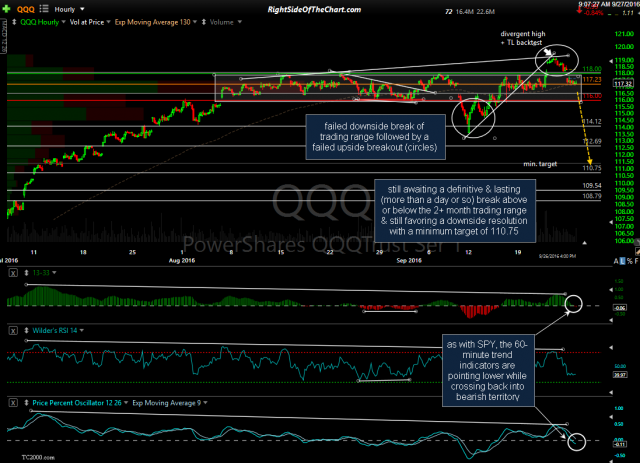The image size is (640, 463).
Task: Click the 16.4M volume figure
Action: pyautogui.click(x=465, y=12)
